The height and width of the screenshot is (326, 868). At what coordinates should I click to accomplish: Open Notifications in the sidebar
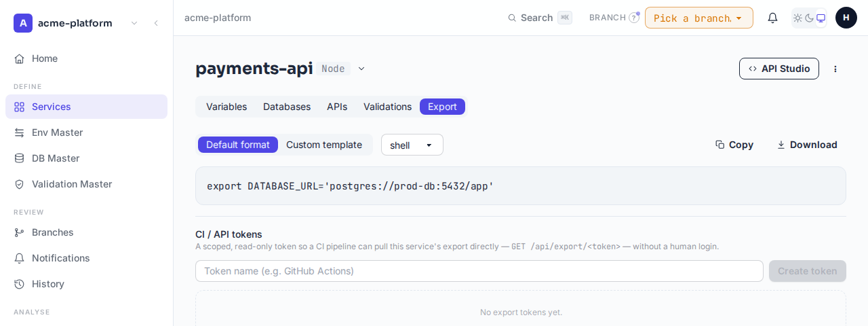click(86, 258)
